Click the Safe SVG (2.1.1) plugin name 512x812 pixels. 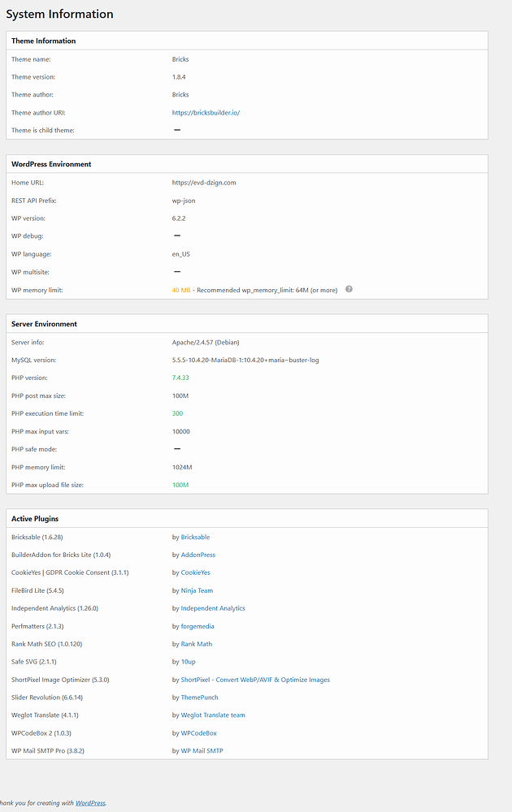click(x=33, y=662)
